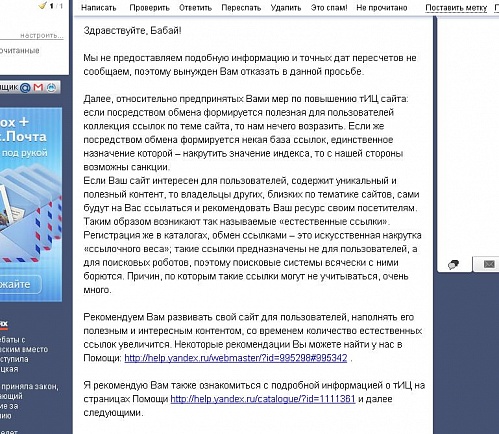Click the red Gmail M icon
The width and height of the screenshot is (499, 434).
38,87
